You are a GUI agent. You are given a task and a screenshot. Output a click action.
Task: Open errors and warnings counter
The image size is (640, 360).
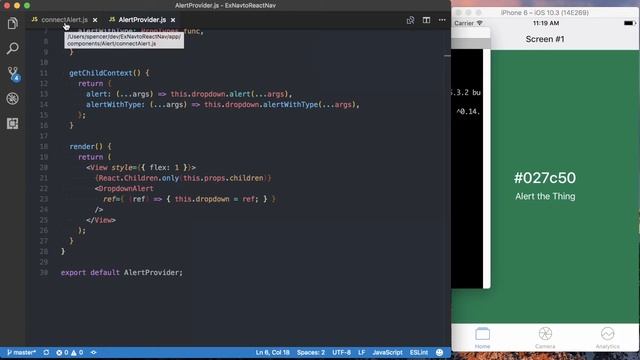pyautogui.click(x=69, y=353)
